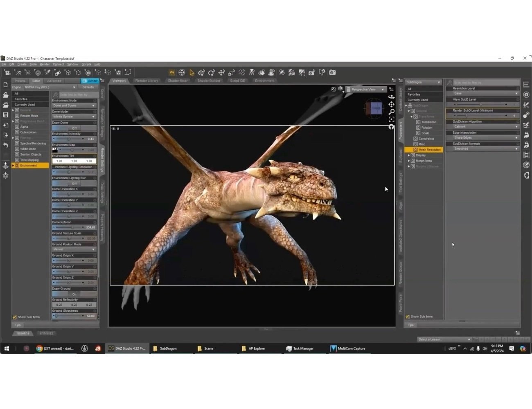This screenshot has width=532, height=409.
Task: Click the Save icon in the left sidebar
Action: coord(6,115)
